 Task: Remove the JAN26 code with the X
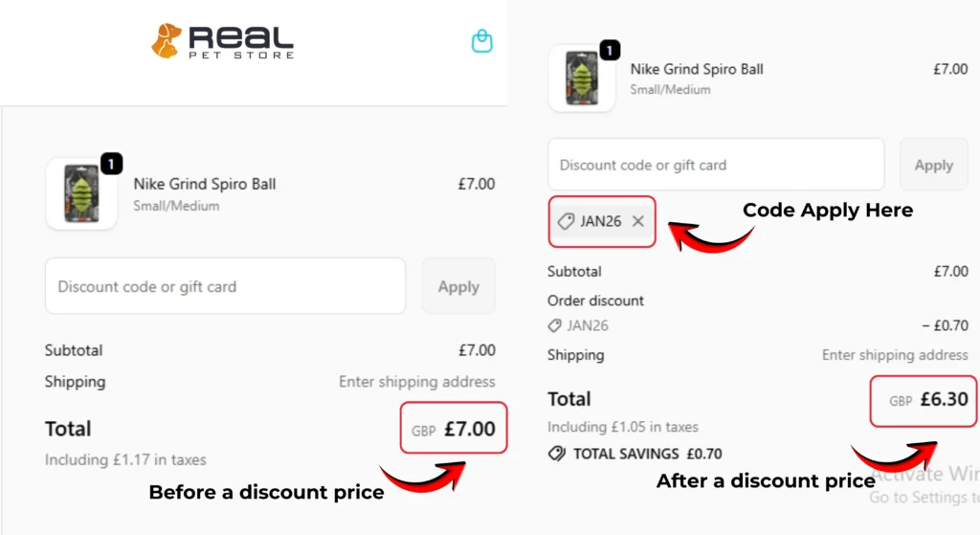[638, 222]
